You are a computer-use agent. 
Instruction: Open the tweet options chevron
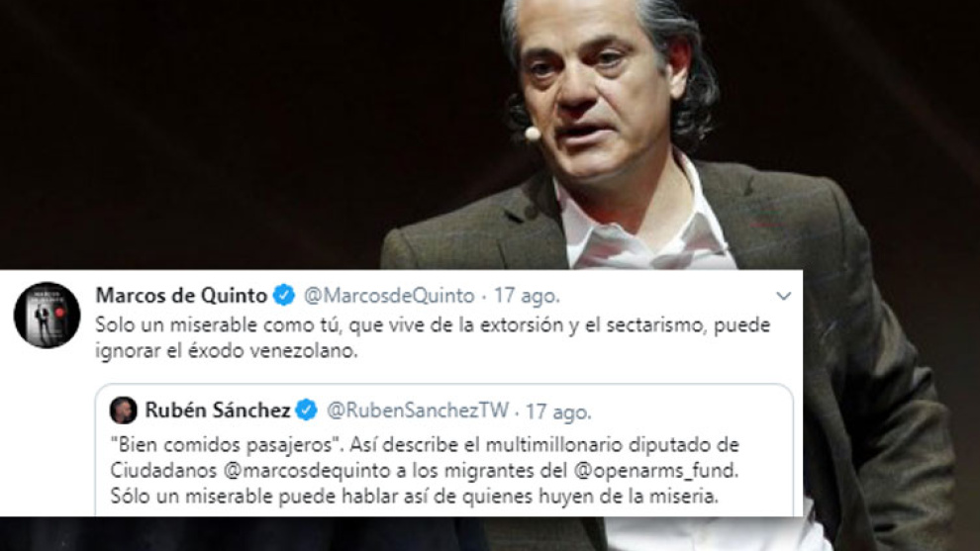click(783, 296)
